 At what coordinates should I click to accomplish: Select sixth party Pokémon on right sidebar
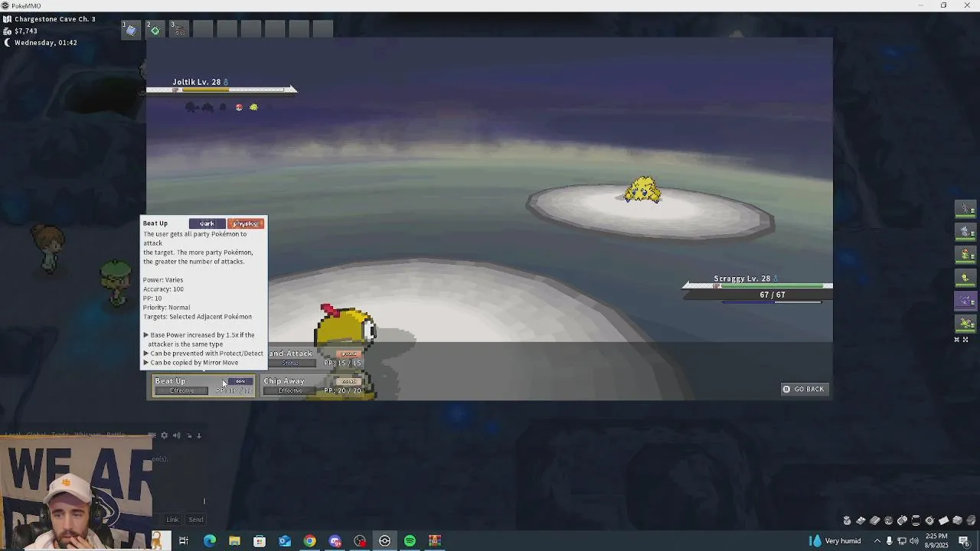pos(965,323)
